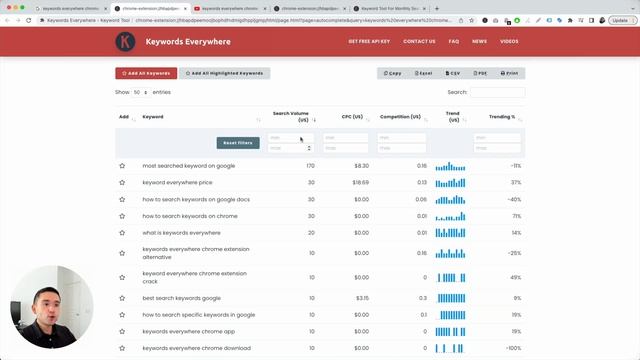The width and height of the screenshot is (640, 360).
Task: Bookmark this page with the star icon
Action: tap(471, 20)
